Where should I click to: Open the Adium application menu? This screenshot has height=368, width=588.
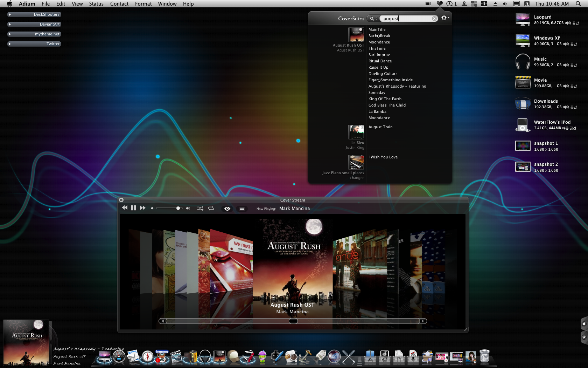point(27,4)
